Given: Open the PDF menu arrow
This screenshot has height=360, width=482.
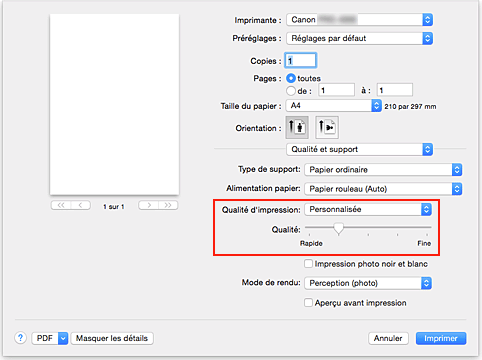Looking at the screenshot, I should click(63, 338).
